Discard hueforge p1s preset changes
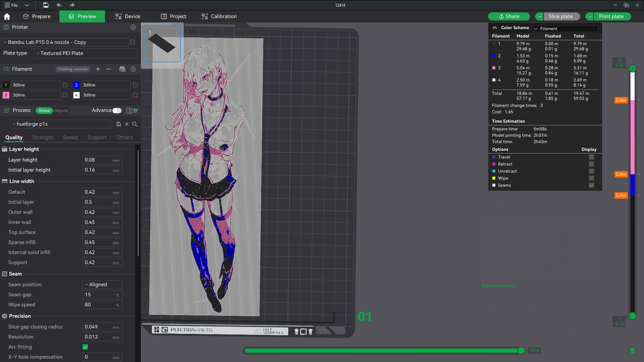644x362 pixels. (127, 124)
